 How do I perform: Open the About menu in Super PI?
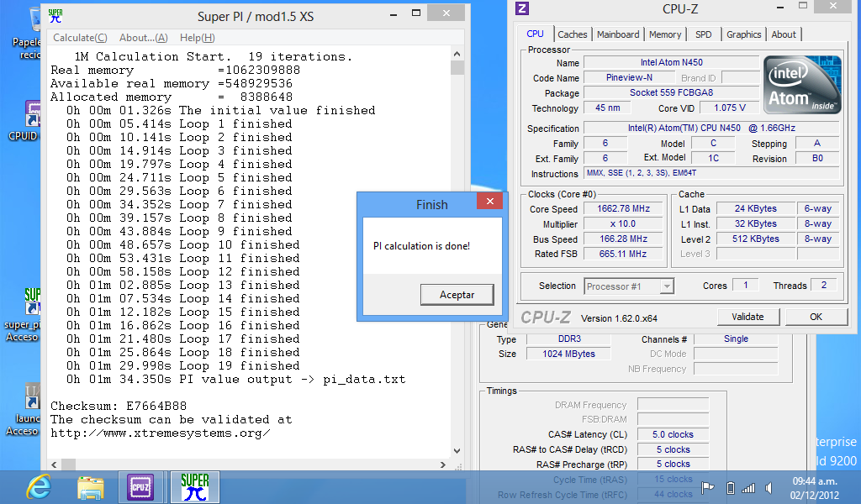pyautogui.click(x=143, y=38)
